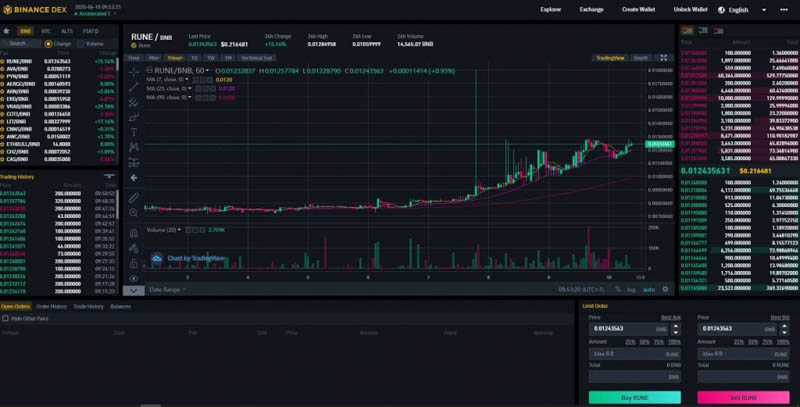Screen dimensions: 800x407
Task: Show bids-only order book view
Action: (x=703, y=31)
